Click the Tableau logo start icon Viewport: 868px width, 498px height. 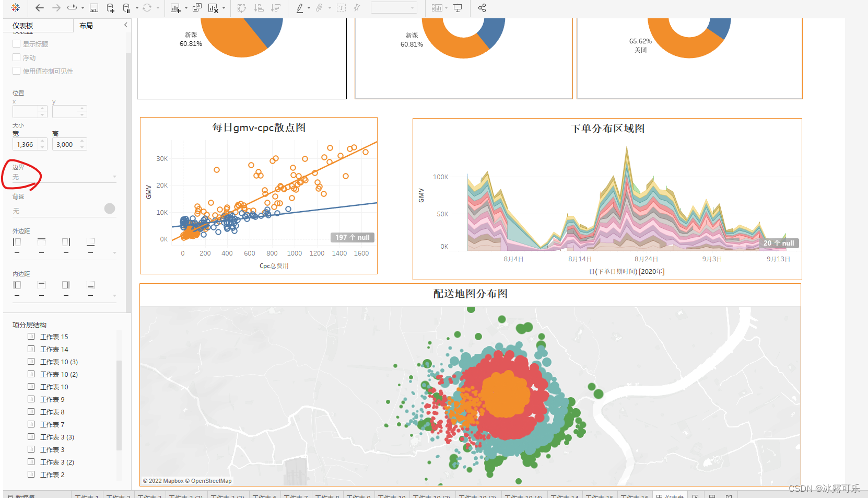[15, 8]
